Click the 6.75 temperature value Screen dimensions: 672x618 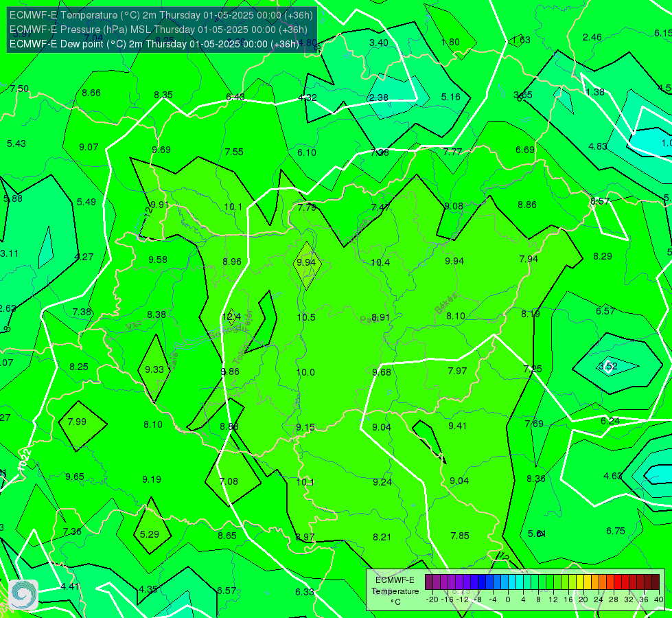(x=616, y=531)
